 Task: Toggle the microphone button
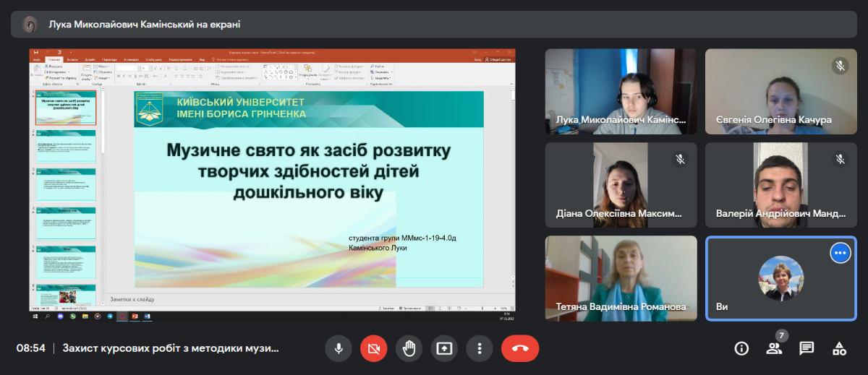(338, 348)
